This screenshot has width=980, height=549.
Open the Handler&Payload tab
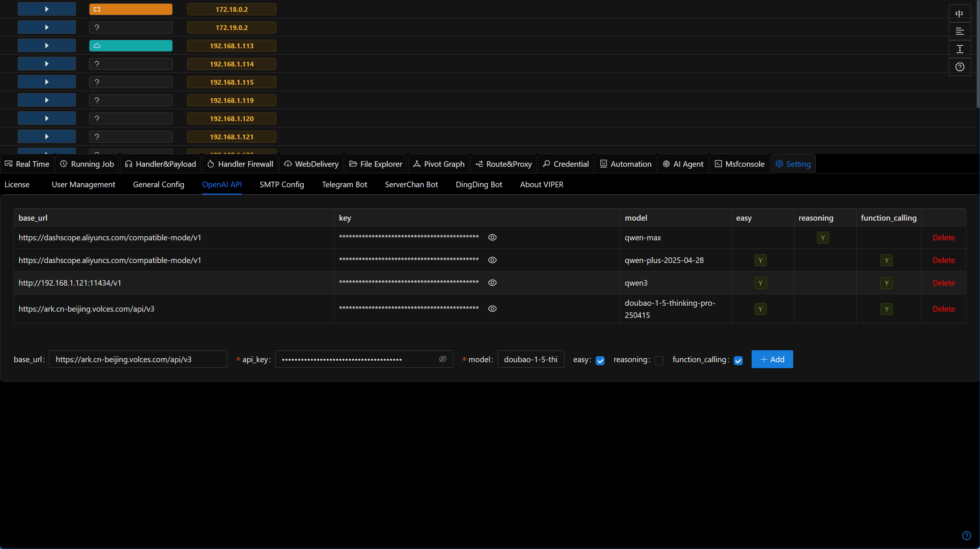pyautogui.click(x=160, y=164)
